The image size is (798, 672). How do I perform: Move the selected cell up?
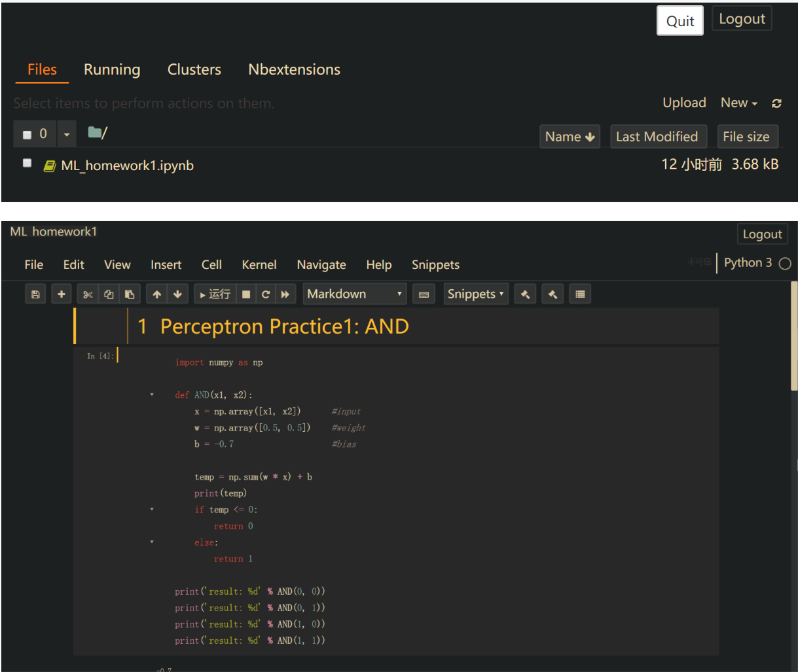(x=156, y=293)
